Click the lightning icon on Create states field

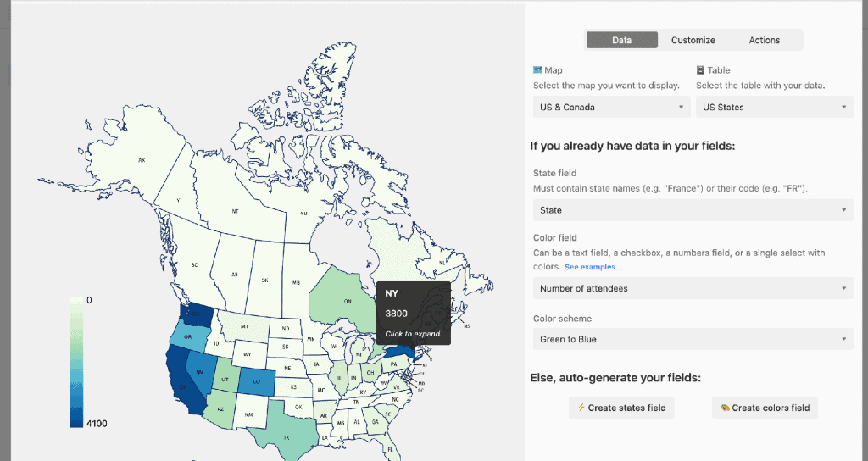point(581,408)
